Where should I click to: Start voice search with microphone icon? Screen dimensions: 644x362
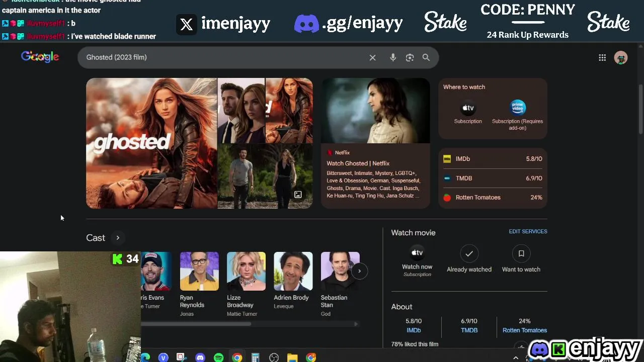[x=393, y=57]
